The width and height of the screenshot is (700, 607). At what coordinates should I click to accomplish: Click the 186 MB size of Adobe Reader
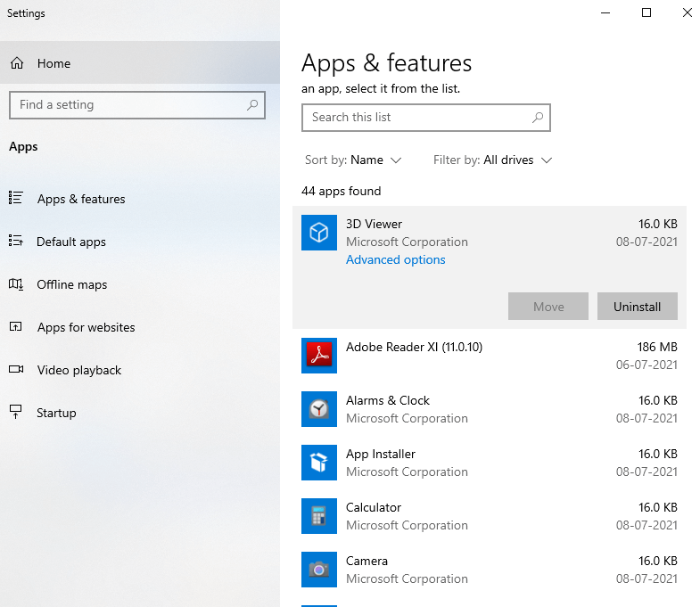(x=657, y=347)
